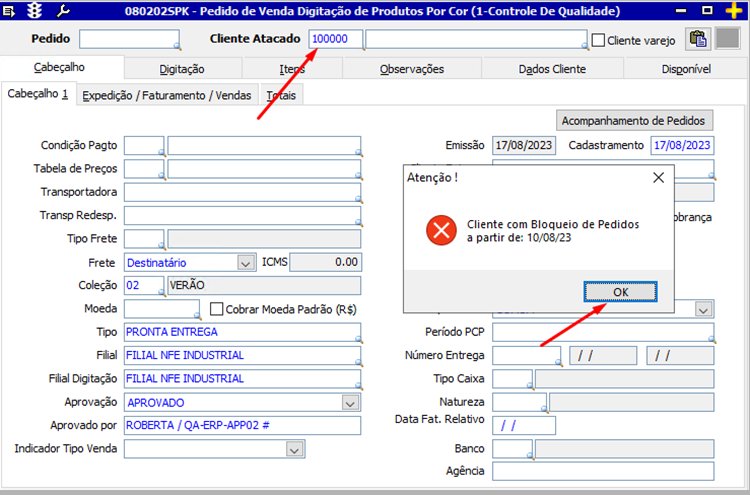
Task: Click the Data Fat. Relativo date field
Action: coord(524,425)
